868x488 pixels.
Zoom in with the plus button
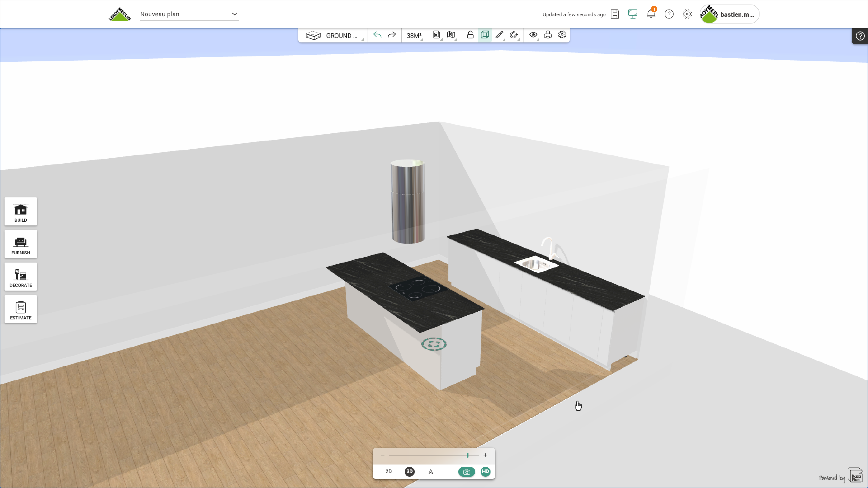pos(485,455)
